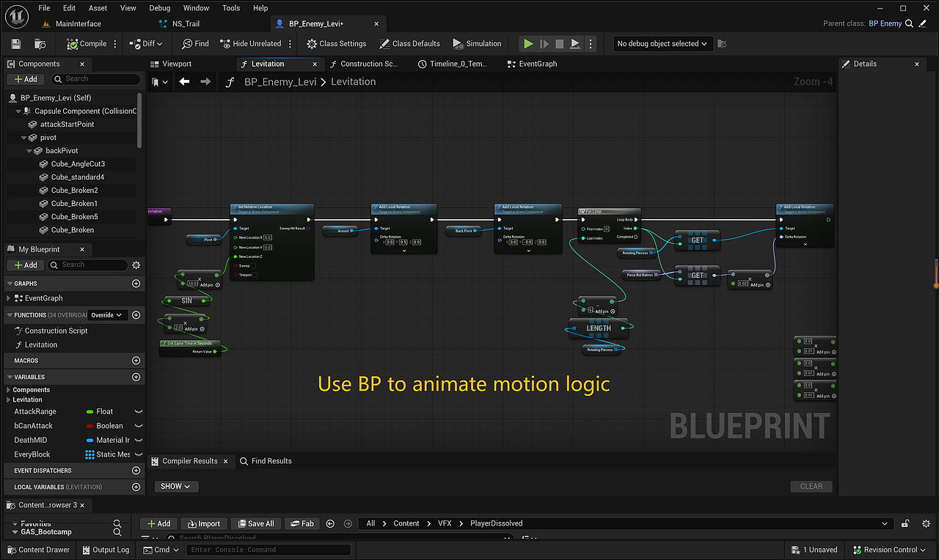
Task: Add a new function with plus icon
Action: pos(136,315)
